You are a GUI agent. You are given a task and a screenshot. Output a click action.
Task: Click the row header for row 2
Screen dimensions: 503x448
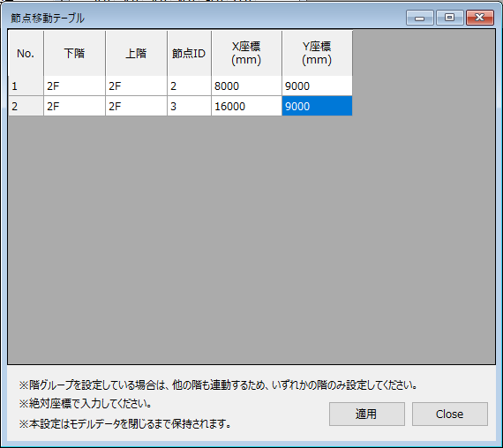click(26, 106)
